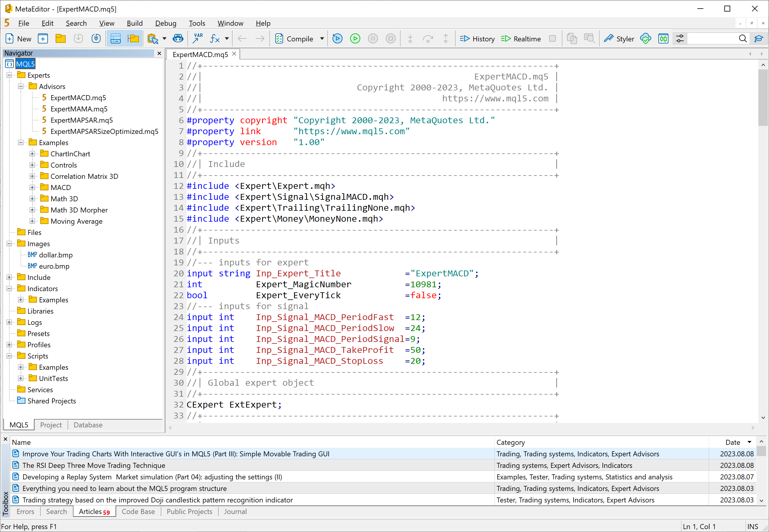Click the graduation cap learning icon
Screen dimensions: 769x532
pyautogui.click(x=759, y=38)
